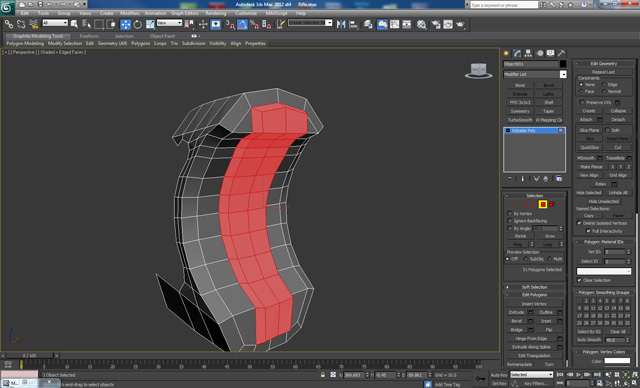640x388 pixels.
Task: Select Element sub-object level icon
Action: pyautogui.click(x=552, y=204)
